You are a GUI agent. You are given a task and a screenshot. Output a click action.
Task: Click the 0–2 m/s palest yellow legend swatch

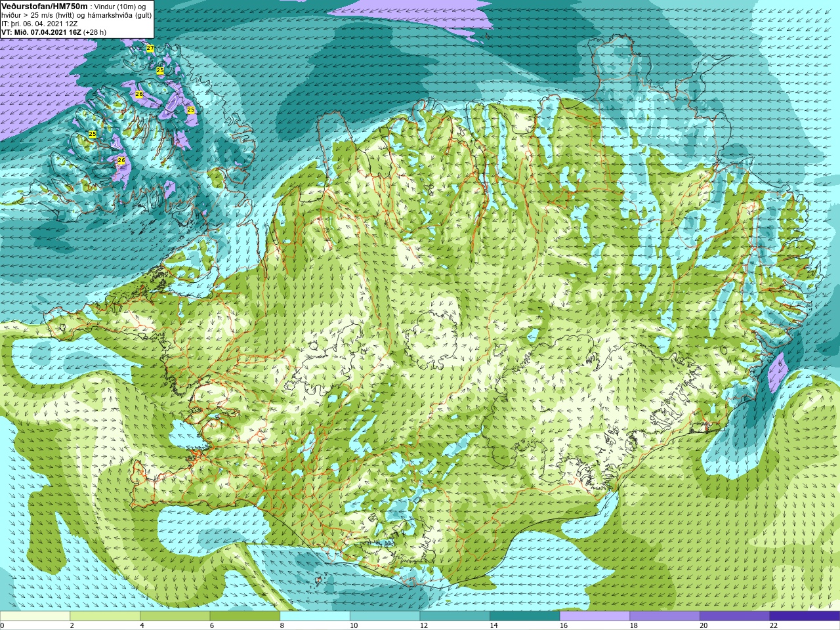(x=35, y=616)
